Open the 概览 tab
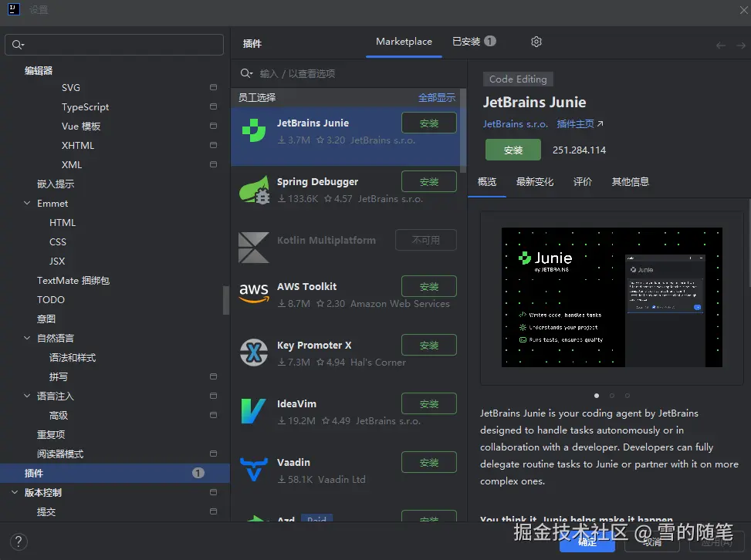This screenshot has width=751, height=560. click(x=486, y=182)
